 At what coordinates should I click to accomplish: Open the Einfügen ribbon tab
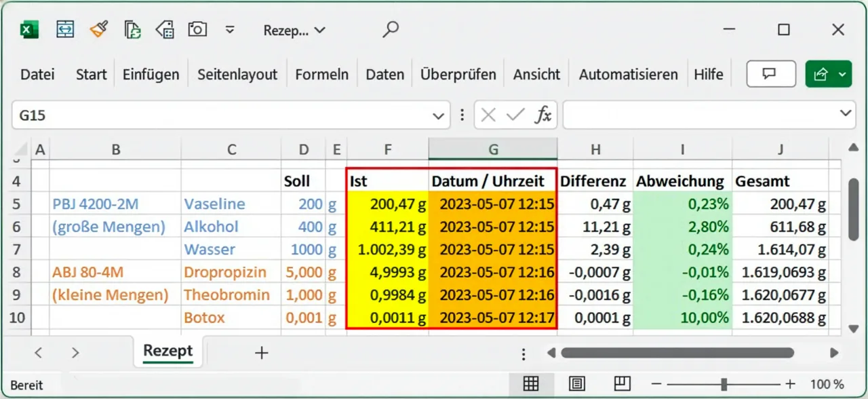(x=151, y=75)
